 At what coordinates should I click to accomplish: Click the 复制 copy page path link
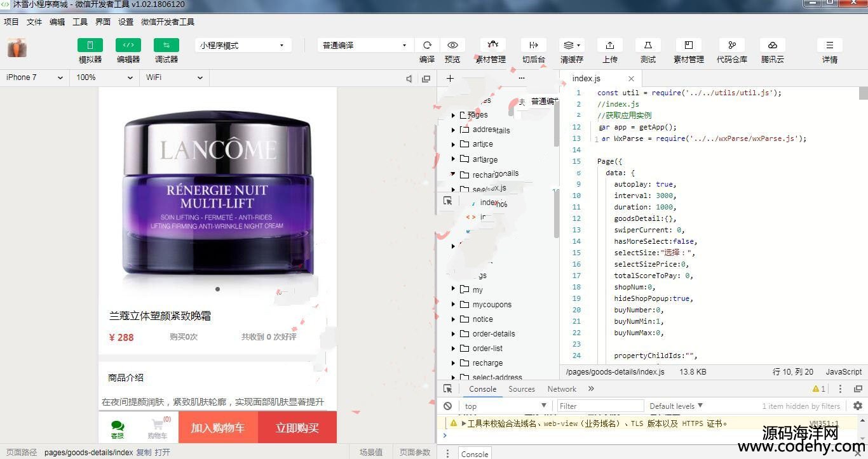click(144, 452)
